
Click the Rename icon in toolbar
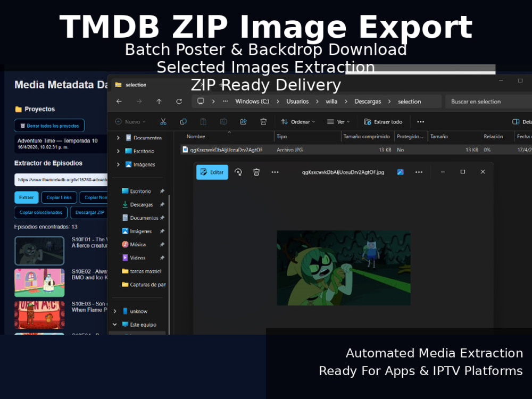point(223,122)
